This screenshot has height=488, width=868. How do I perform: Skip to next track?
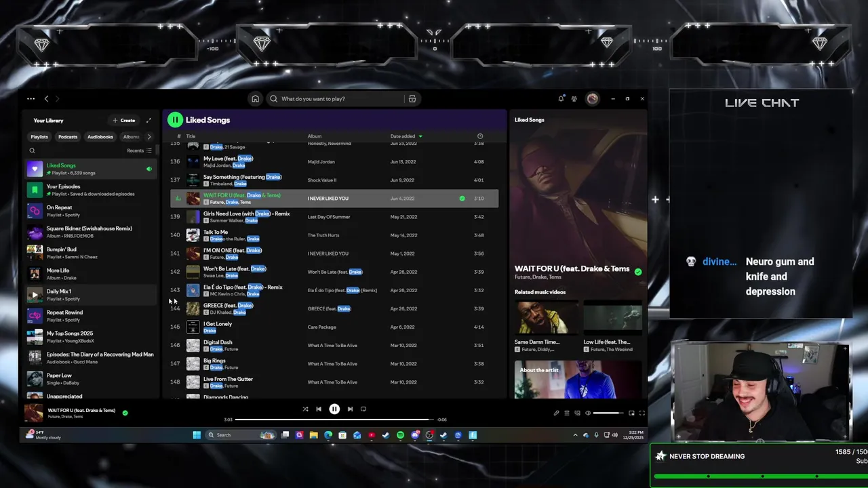click(x=350, y=409)
